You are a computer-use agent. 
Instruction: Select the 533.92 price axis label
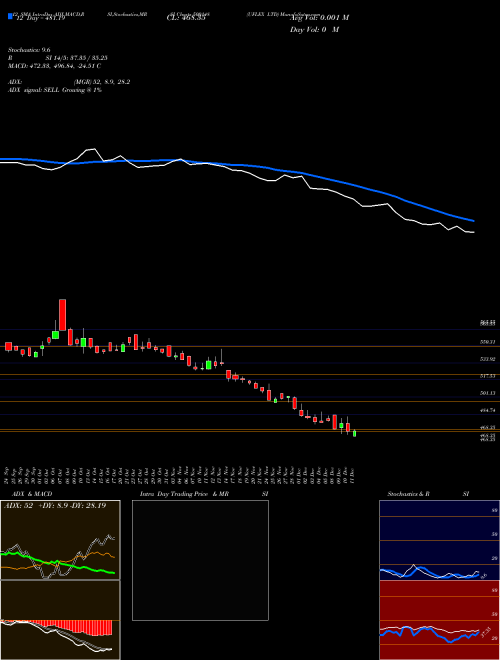487,359
